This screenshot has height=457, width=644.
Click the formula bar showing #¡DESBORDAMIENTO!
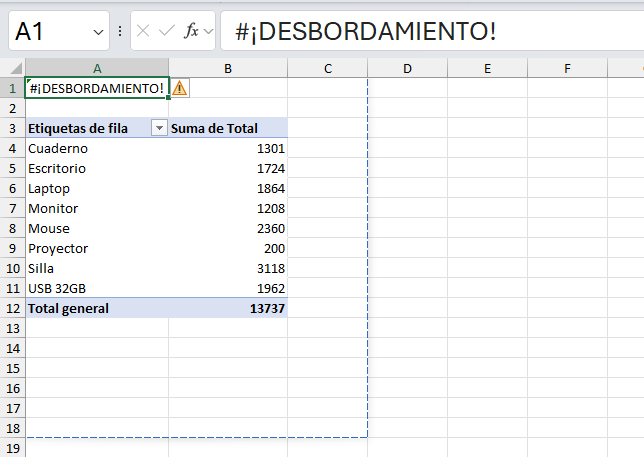click(432, 31)
